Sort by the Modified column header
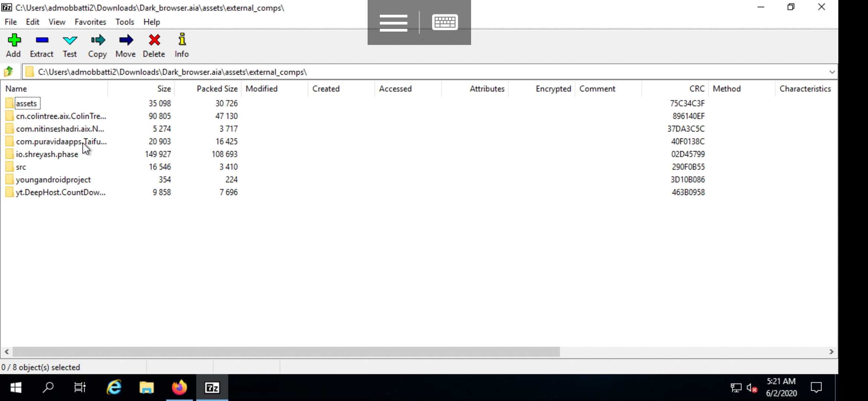The height and width of the screenshot is (401, 868). click(x=275, y=89)
